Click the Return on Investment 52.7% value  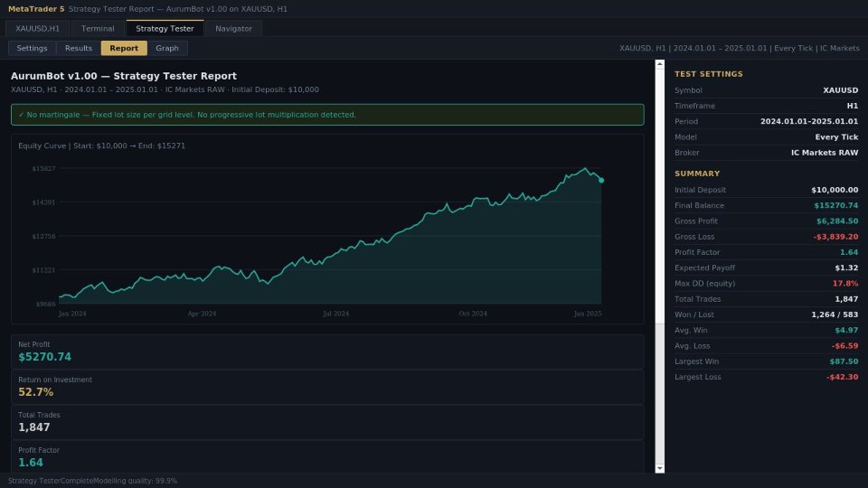[x=36, y=392]
